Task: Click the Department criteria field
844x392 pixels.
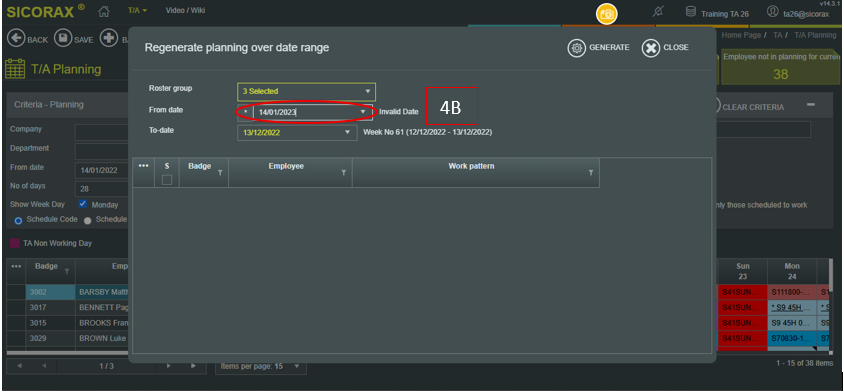Action: pos(102,151)
